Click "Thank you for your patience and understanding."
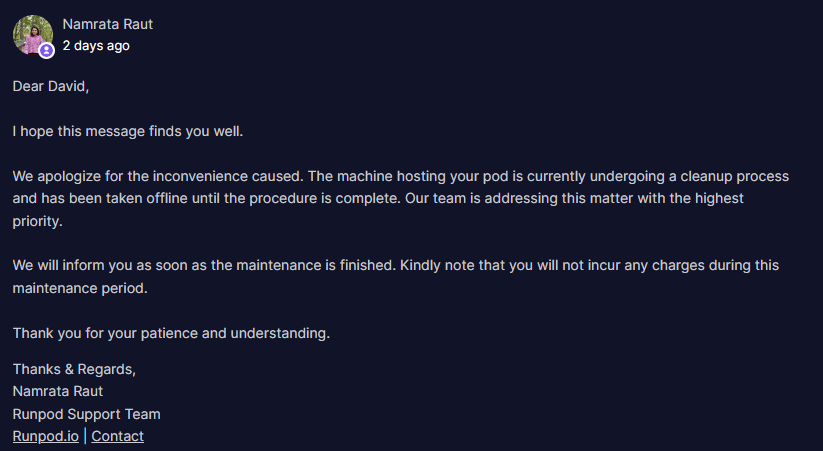The height and width of the screenshot is (451, 823). click(171, 333)
